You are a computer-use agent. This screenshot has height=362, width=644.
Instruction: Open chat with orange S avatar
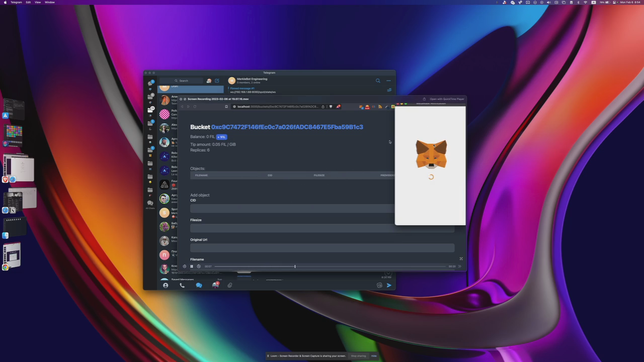click(165, 213)
